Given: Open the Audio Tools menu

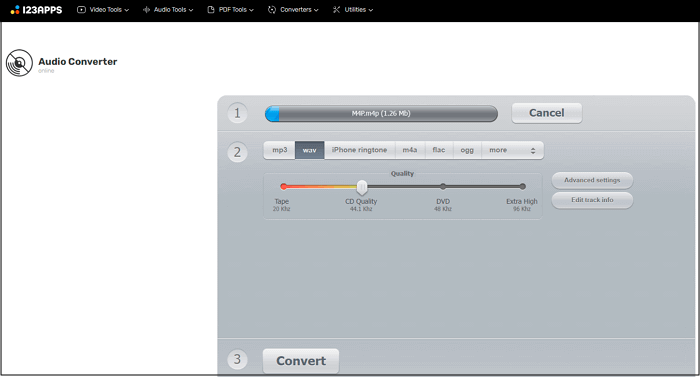Looking at the screenshot, I should 168,9.
